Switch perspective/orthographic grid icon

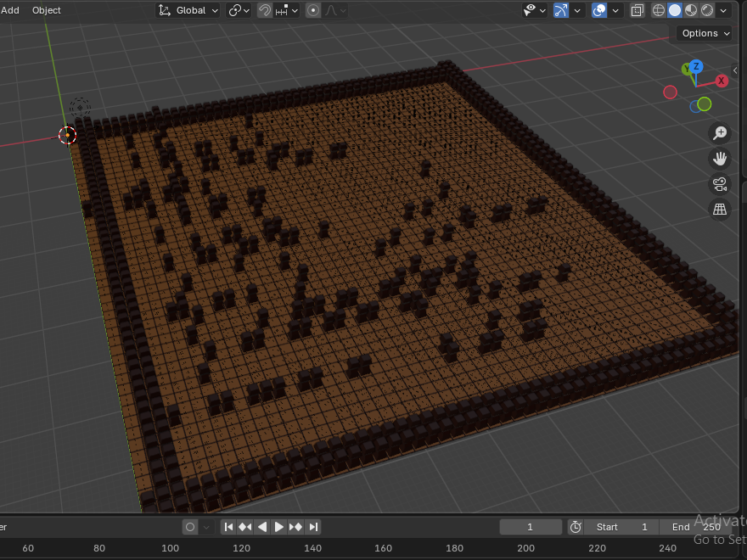pos(719,209)
